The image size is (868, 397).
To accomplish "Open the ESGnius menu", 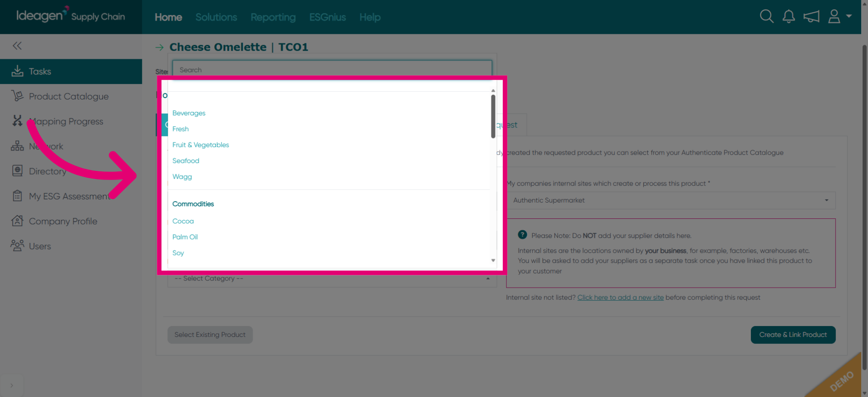I will (x=327, y=17).
